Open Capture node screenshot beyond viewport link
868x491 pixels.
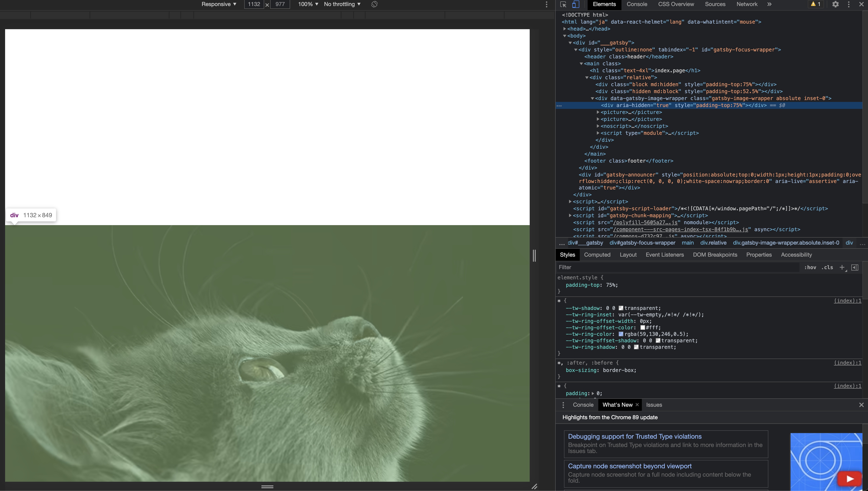[630, 466]
